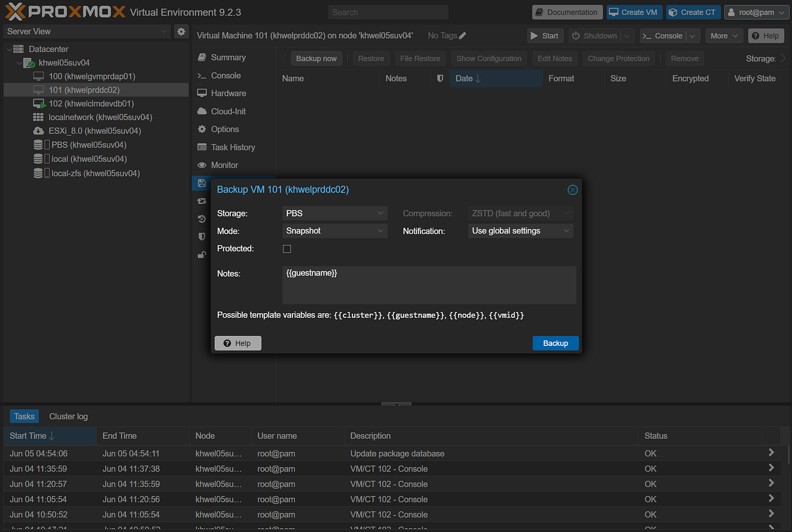Sort by the protected shield column
Screen dimensions: 792x532
(x=440, y=79)
